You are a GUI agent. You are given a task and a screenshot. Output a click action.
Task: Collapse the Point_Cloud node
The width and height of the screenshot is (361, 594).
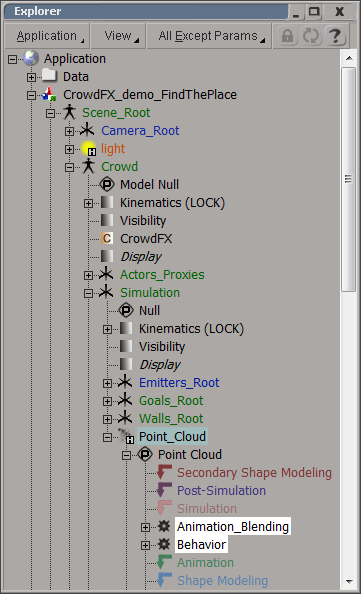point(107,437)
